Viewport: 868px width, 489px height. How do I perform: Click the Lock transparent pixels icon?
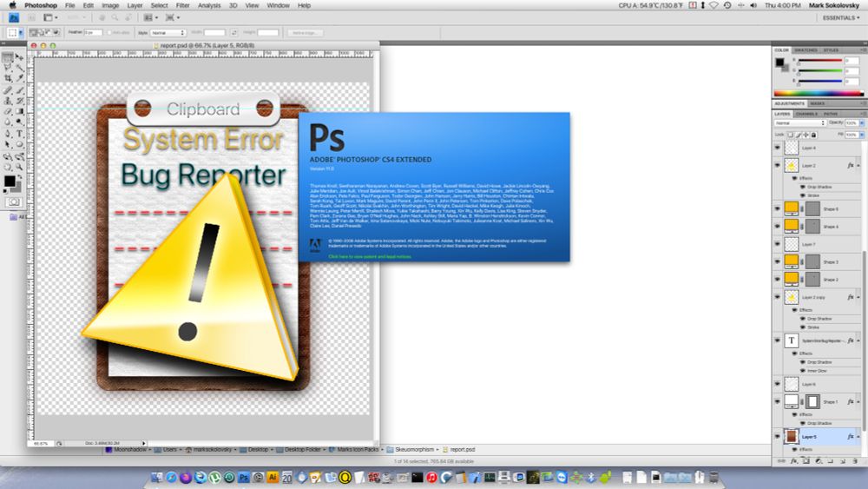pyautogui.click(x=790, y=135)
